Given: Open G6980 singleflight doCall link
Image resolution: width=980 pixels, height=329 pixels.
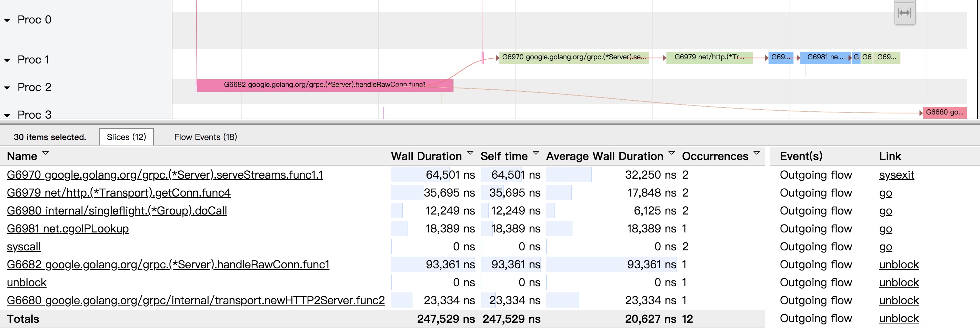Looking at the screenshot, I should (x=117, y=211).
